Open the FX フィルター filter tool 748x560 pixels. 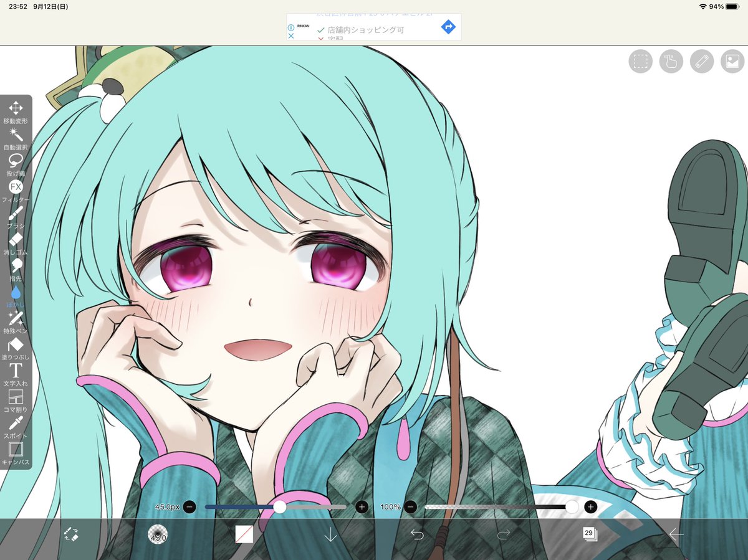(x=16, y=191)
